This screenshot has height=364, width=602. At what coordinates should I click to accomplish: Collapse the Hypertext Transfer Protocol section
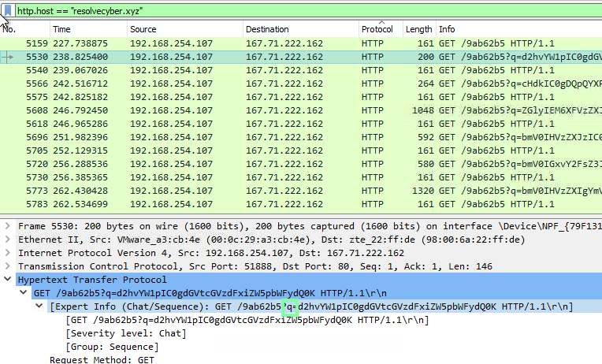[x=8, y=280]
